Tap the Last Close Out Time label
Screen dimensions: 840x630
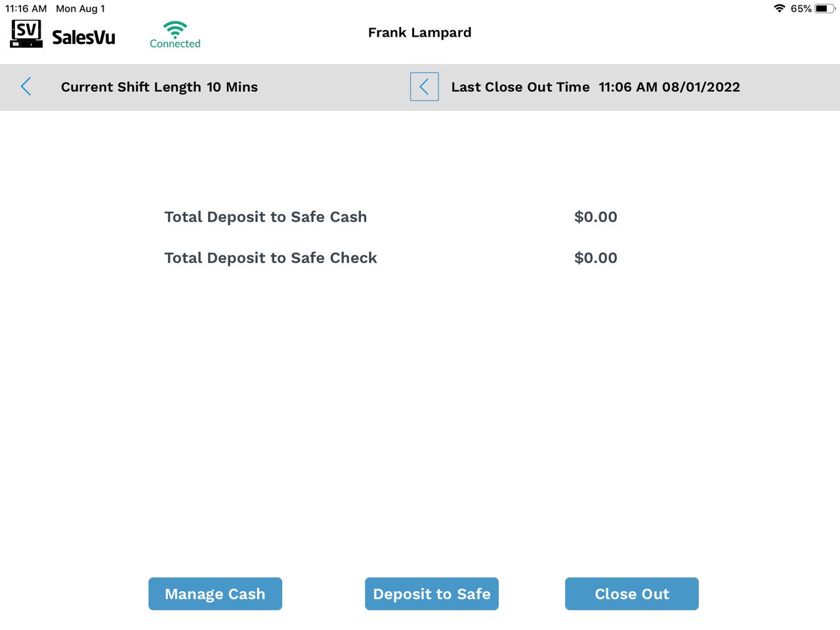(x=520, y=87)
